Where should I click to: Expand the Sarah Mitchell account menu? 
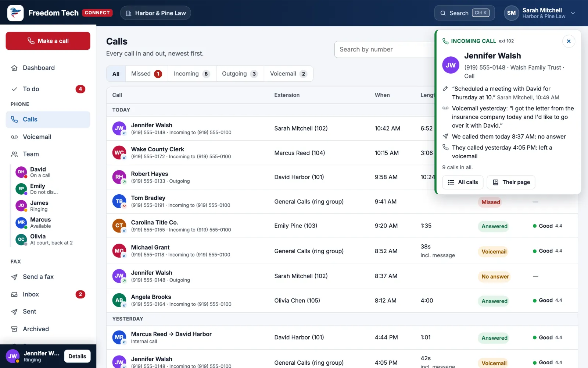[539, 13]
